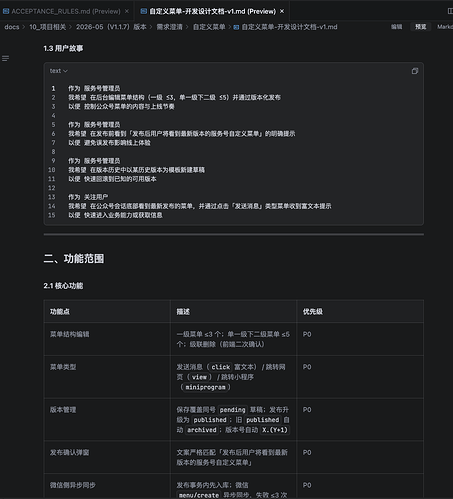This screenshot has height=499, width=453.
Task: Open the document outline sidebar icon
Action: coord(5,59)
